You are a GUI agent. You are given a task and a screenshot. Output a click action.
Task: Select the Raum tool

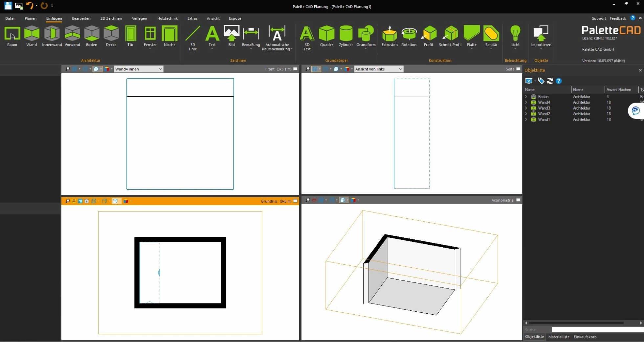(x=12, y=36)
